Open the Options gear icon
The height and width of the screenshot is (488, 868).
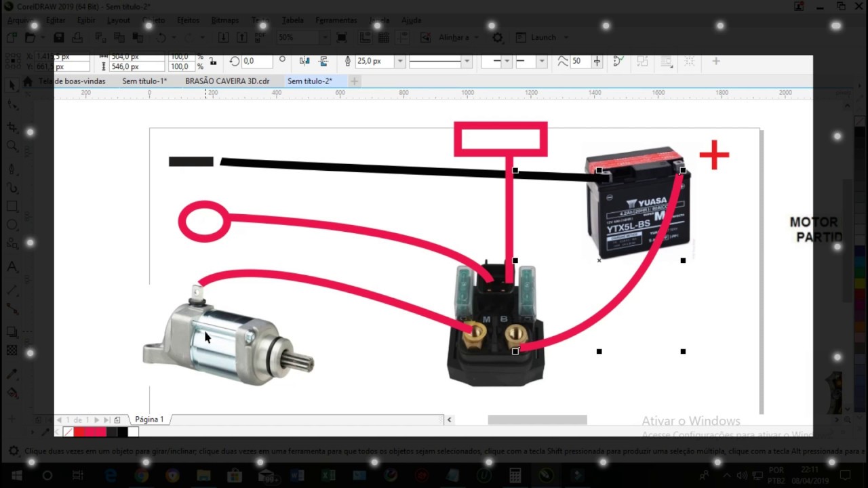(498, 37)
